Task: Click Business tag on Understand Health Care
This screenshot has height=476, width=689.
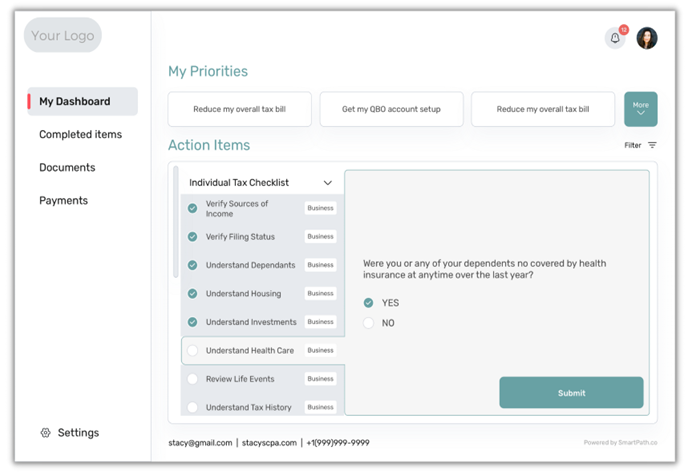Action: 320,351
